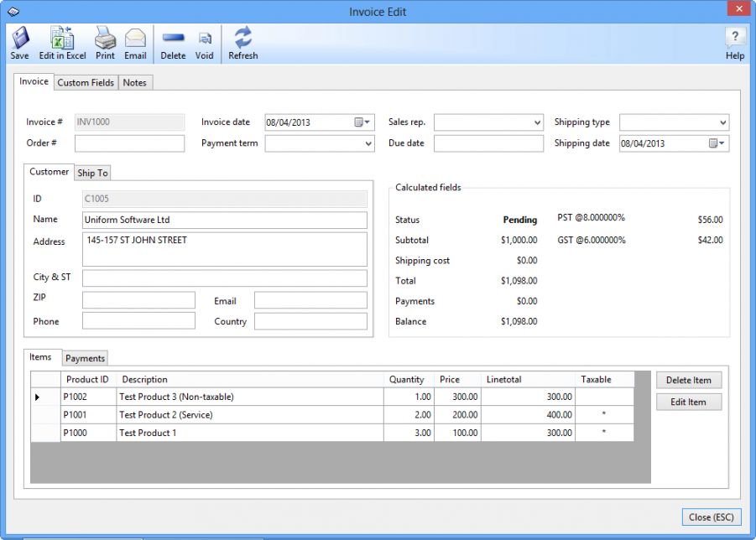Click into the Order # field
Viewport: 756px width, 540px height.
pyautogui.click(x=129, y=143)
